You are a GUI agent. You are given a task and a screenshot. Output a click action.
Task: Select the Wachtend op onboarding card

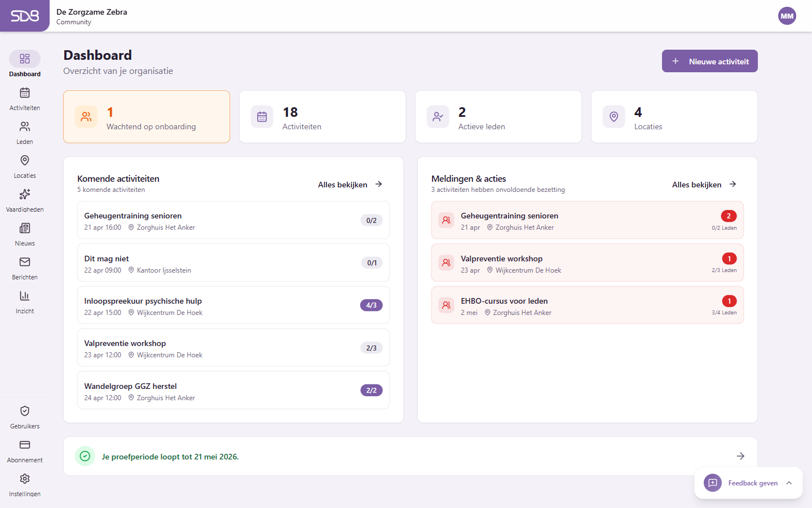(x=146, y=117)
